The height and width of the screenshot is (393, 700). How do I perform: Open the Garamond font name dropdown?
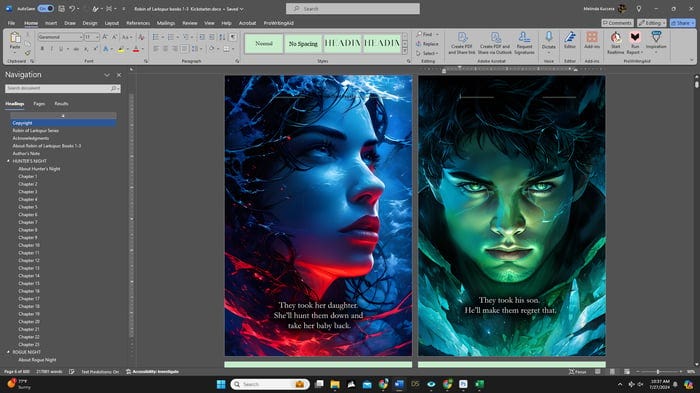coord(81,37)
